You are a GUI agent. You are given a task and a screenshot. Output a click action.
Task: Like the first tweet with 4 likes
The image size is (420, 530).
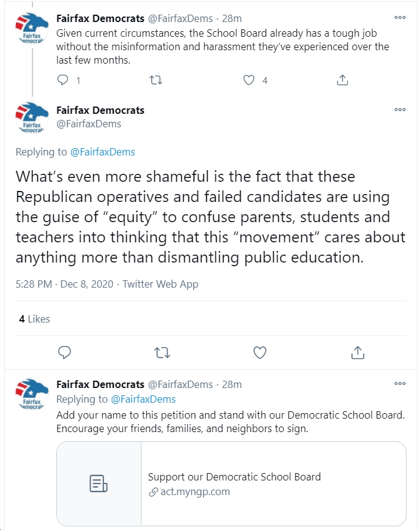pos(249,80)
